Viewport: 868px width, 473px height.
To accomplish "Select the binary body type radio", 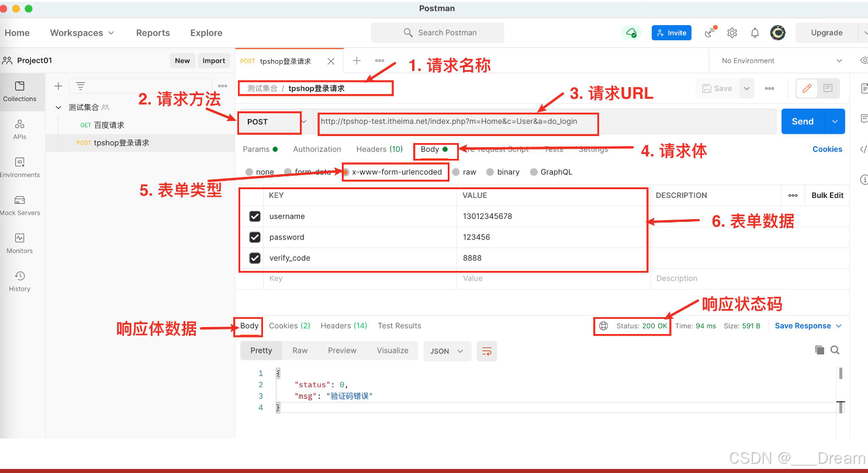I will [x=490, y=172].
